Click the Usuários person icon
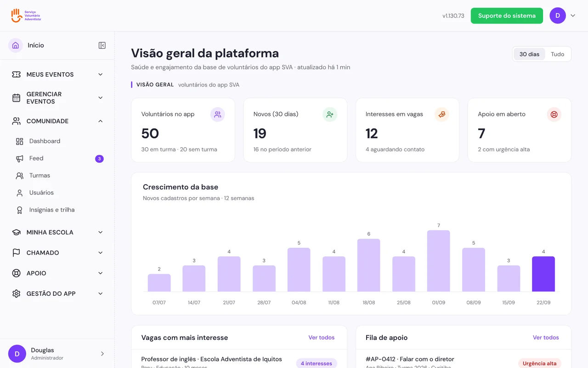588x368 pixels. pyautogui.click(x=19, y=193)
